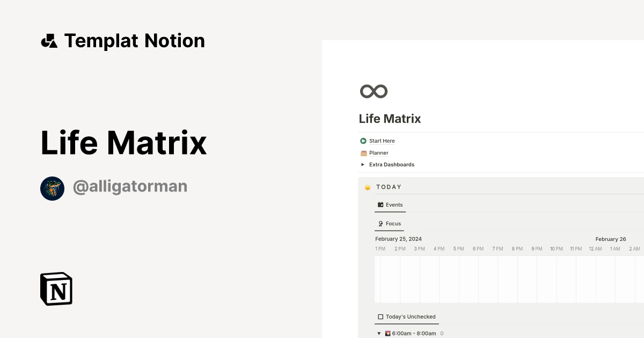This screenshot has height=338, width=644.
Task: Click the Templat Notion logo glyph
Action: [x=49, y=40]
